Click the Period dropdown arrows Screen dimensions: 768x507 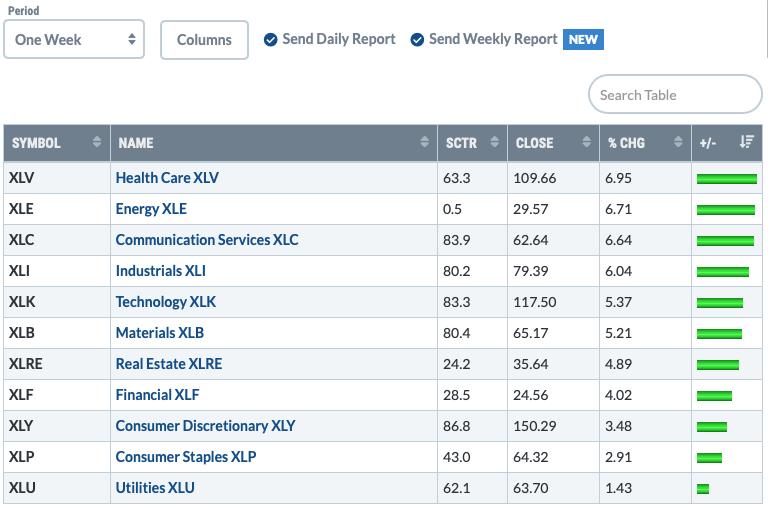point(132,39)
